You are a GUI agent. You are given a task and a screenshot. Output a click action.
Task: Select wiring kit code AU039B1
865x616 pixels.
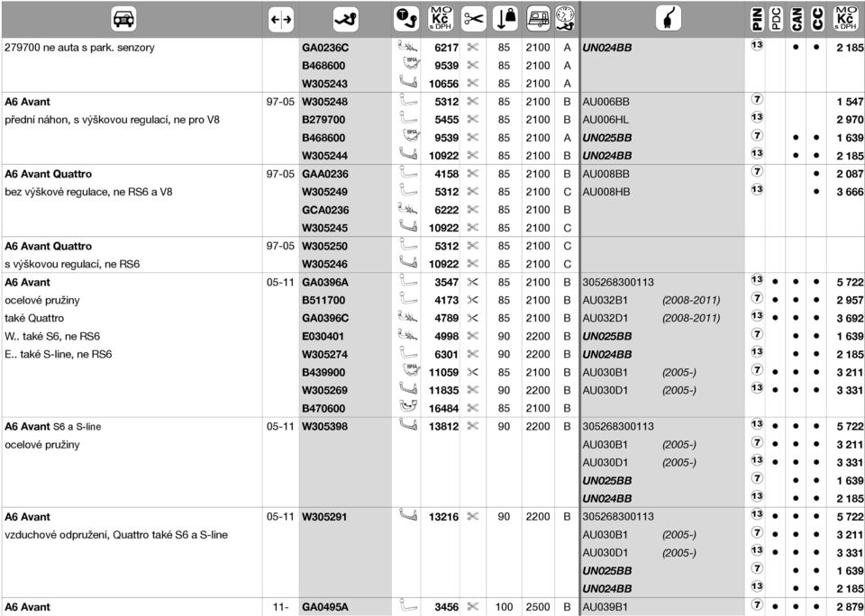pyautogui.click(x=605, y=607)
